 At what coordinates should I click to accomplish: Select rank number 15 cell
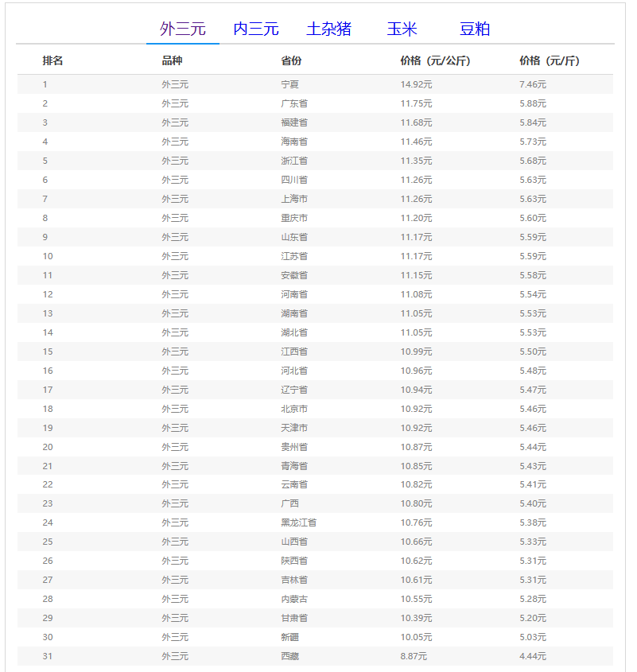coord(48,352)
